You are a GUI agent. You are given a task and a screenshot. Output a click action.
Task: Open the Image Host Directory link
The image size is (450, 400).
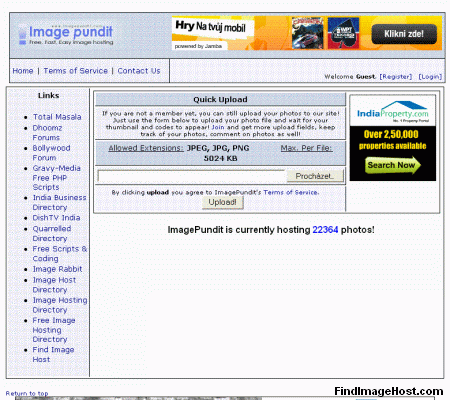[54, 285]
